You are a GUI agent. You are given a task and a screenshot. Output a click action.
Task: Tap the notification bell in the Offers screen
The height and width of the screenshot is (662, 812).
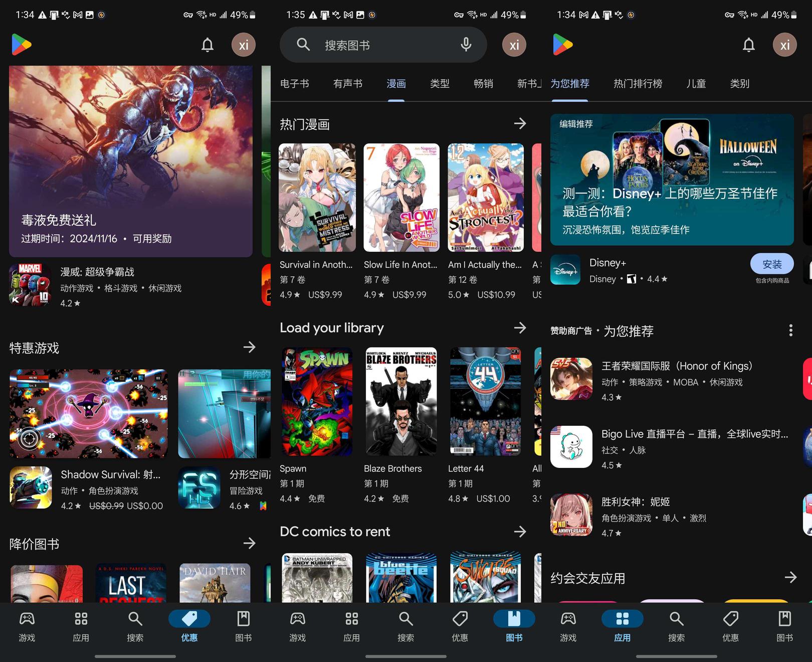point(208,45)
